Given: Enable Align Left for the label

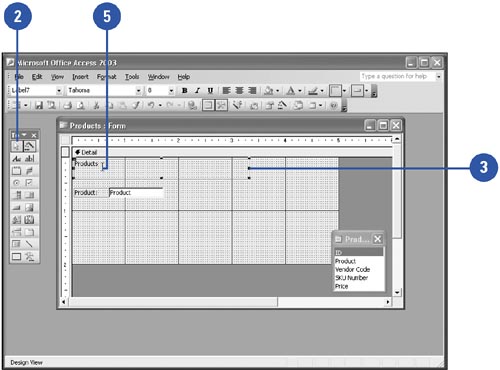Looking at the screenshot, I should point(226,91).
